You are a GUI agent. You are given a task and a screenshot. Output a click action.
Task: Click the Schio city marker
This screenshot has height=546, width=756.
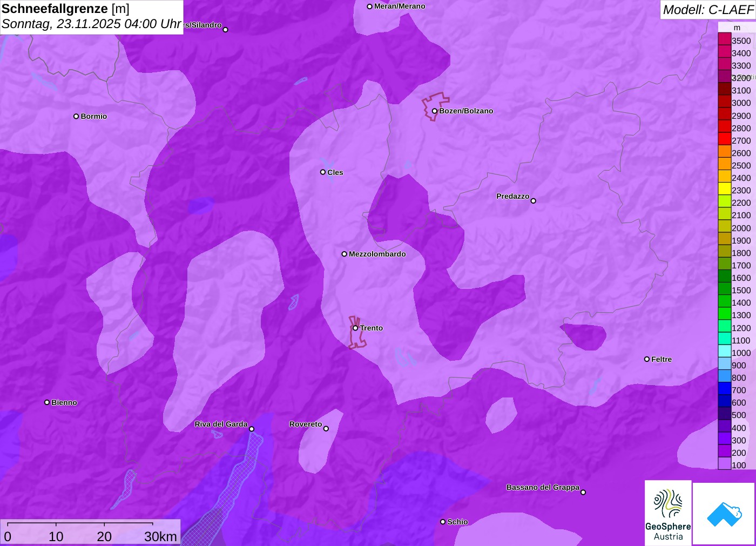[443, 522]
